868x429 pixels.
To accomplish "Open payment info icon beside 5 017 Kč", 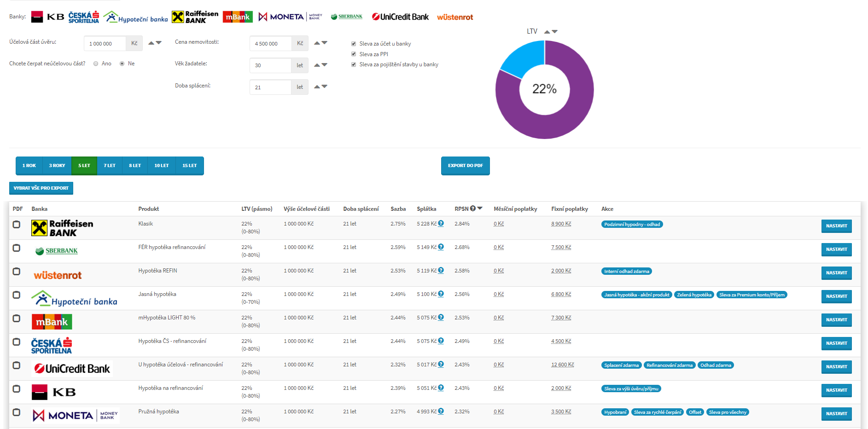I will (x=441, y=364).
